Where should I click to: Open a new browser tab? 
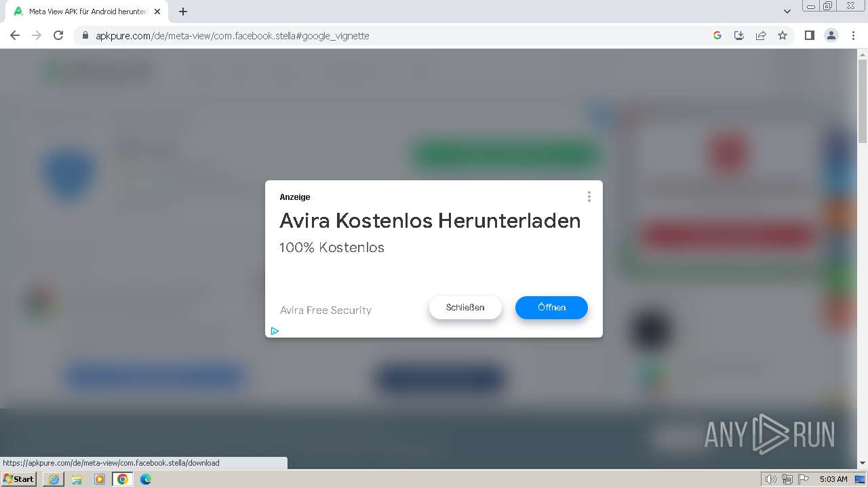pos(183,12)
